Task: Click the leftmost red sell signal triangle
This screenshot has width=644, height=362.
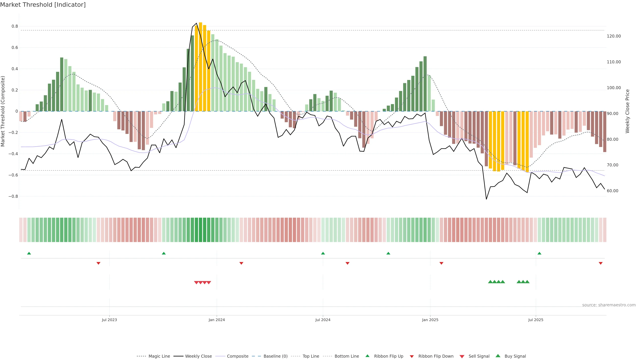Action: tap(196, 283)
